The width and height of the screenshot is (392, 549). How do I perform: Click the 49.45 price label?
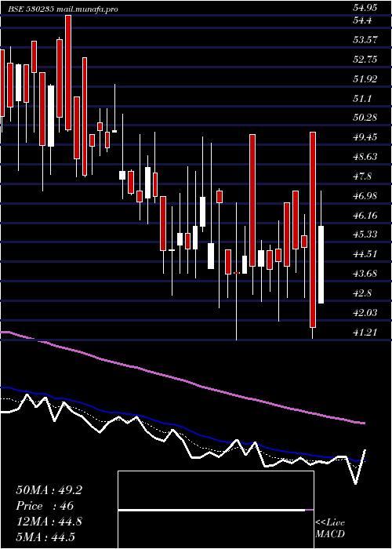pos(365,137)
